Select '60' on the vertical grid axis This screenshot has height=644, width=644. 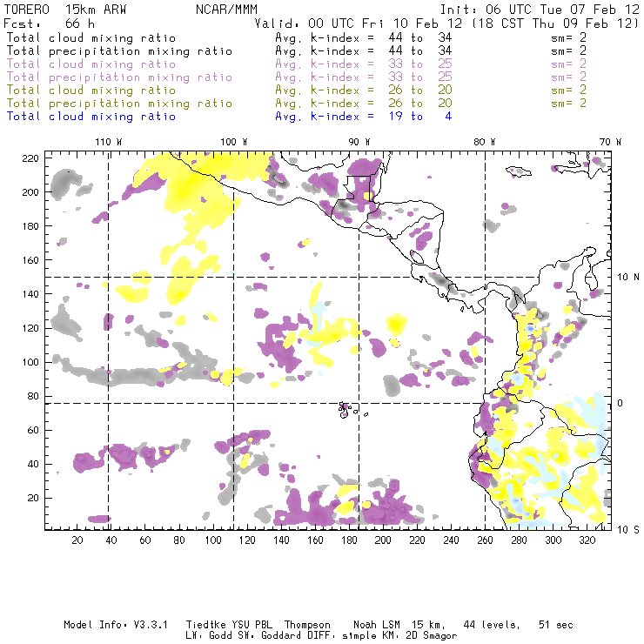click(33, 431)
